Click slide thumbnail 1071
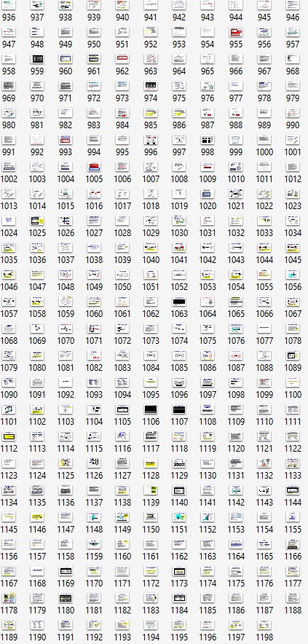This screenshot has width=308, height=644. [x=94, y=328]
